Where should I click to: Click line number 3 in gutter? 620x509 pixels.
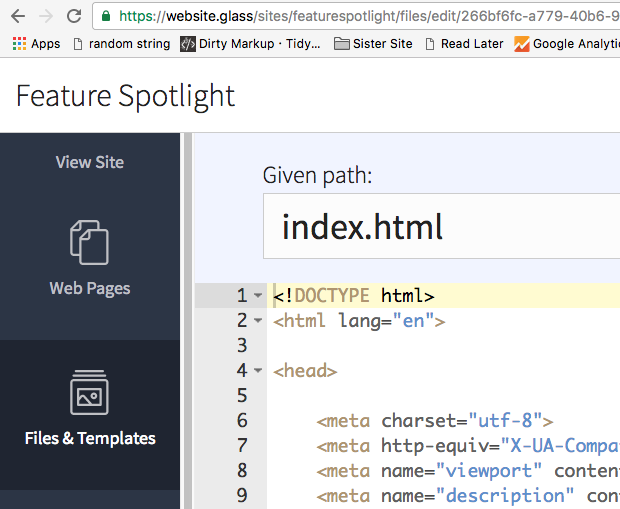pyautogui.click(x=242, y=345)
